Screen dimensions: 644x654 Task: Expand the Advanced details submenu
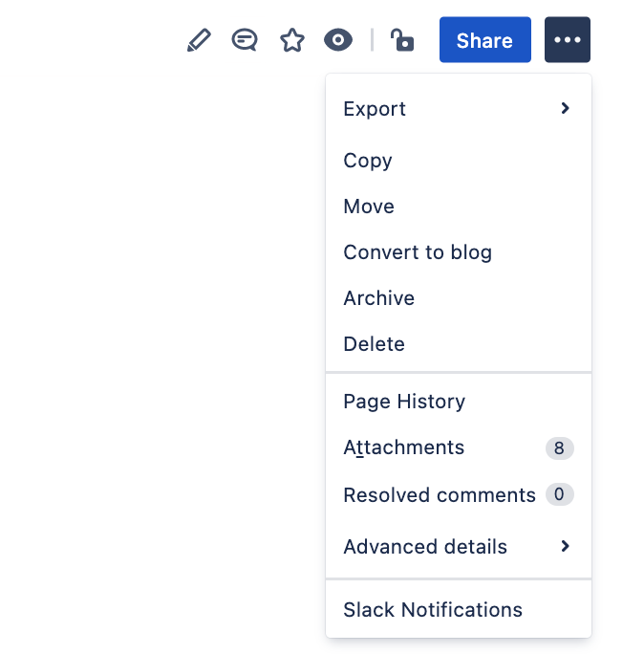point(425,547)
